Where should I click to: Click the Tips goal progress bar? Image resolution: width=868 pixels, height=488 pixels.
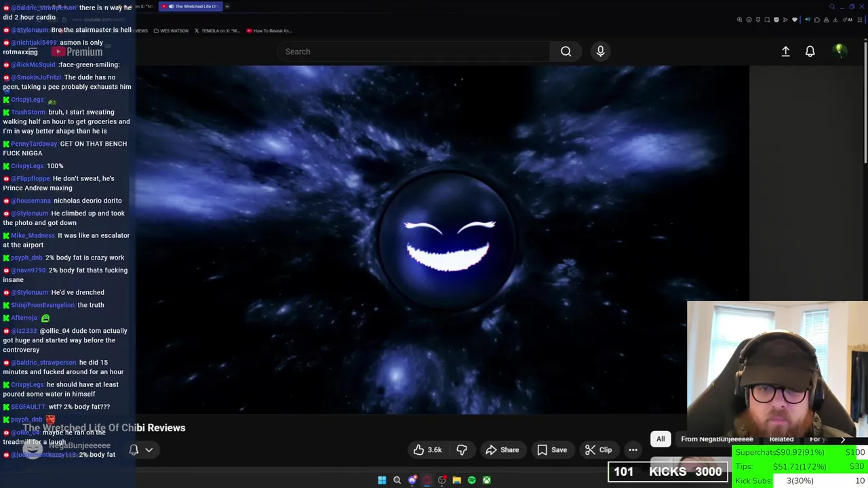click(x=800, y=466)
